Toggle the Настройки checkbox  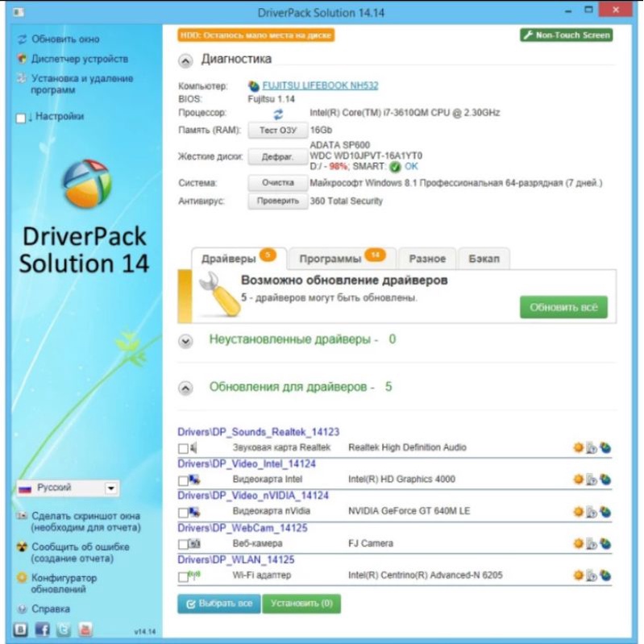click(x=20, y=118)
